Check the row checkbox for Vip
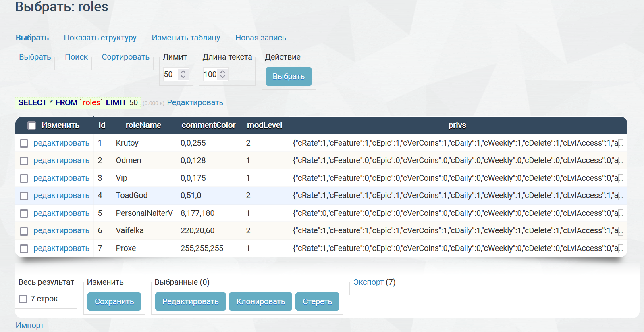Viewport: 644px width, 332px height. tap(24, 178)
